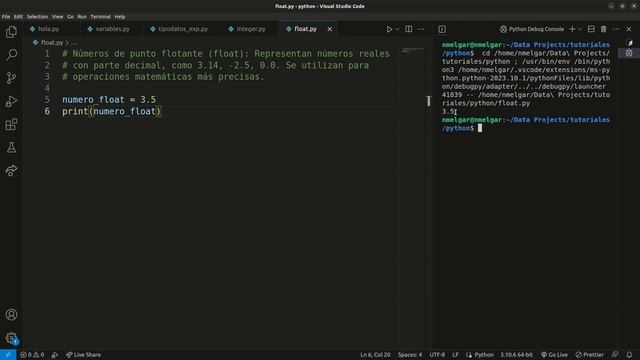Start Live Share from status bar
The width and height of the screenshot is (640, 360).
(x=83, y=355)
